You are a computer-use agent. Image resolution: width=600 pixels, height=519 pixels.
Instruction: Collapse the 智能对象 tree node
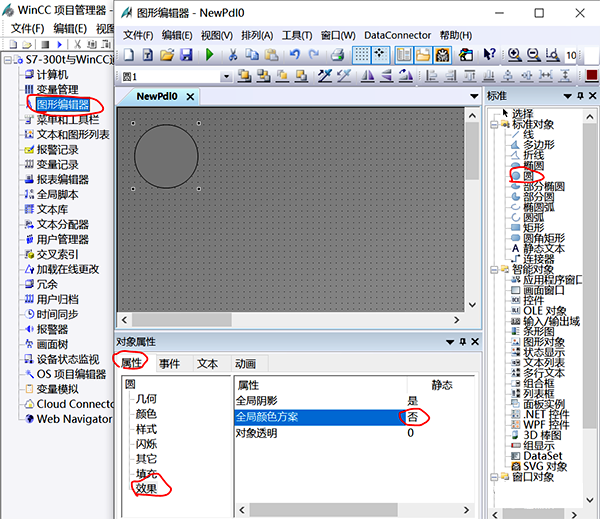point(493,269)
